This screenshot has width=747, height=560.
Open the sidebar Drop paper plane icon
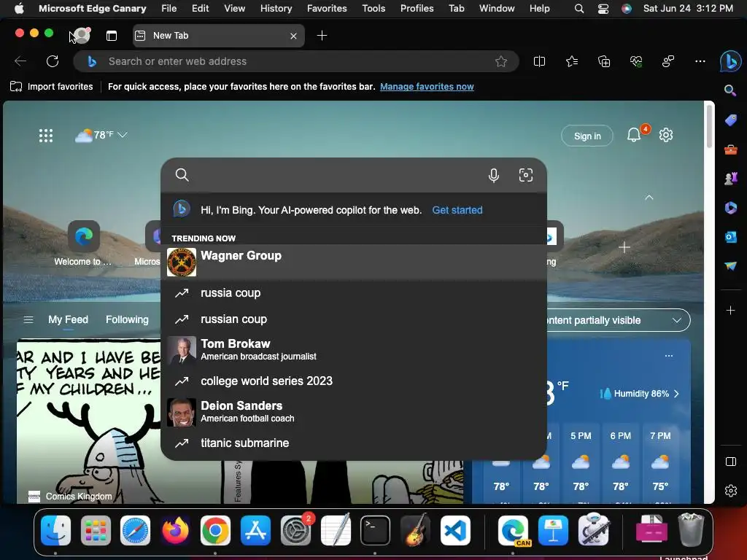tap(730, 265)
